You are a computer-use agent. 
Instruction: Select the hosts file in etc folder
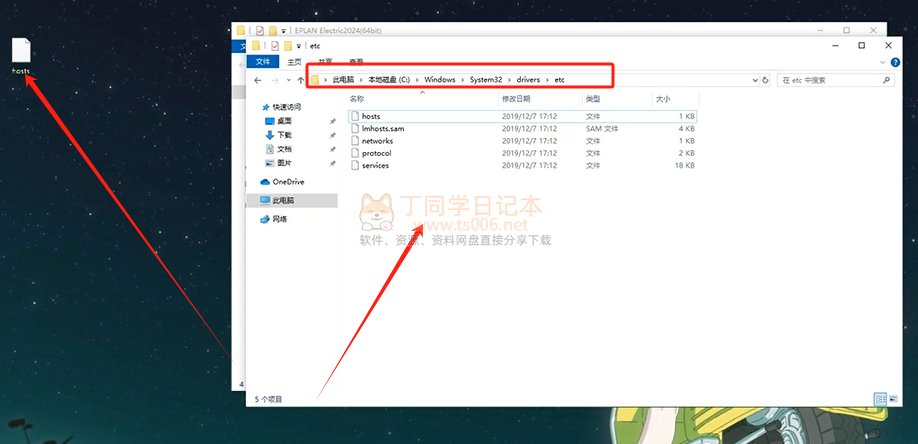371,117
